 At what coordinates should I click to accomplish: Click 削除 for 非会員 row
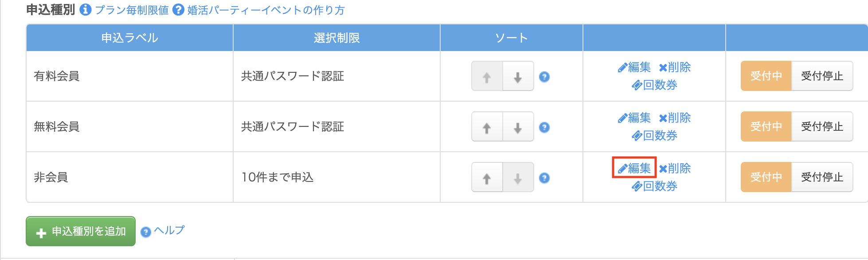pos(675,168)
